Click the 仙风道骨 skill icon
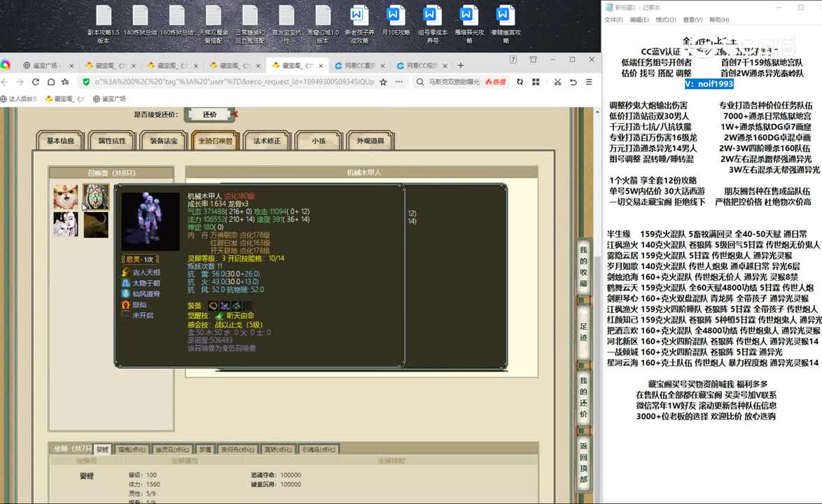 pos(126,294)
